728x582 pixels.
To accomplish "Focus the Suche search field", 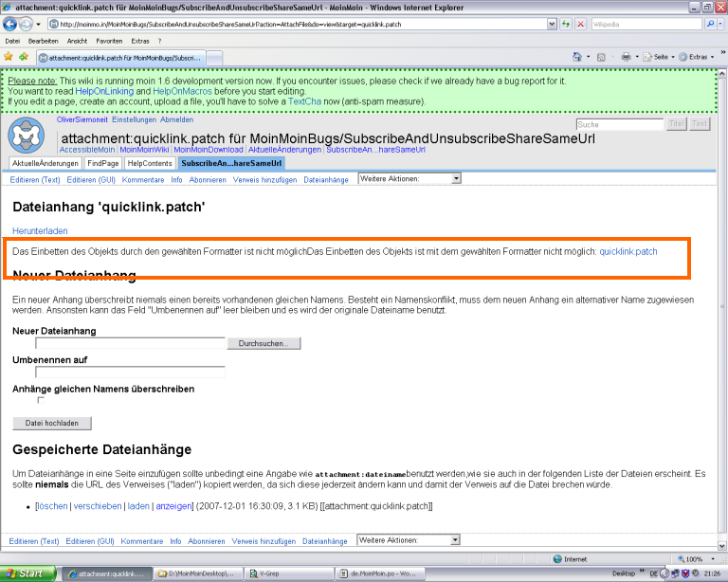I will [x=620, y=124].
